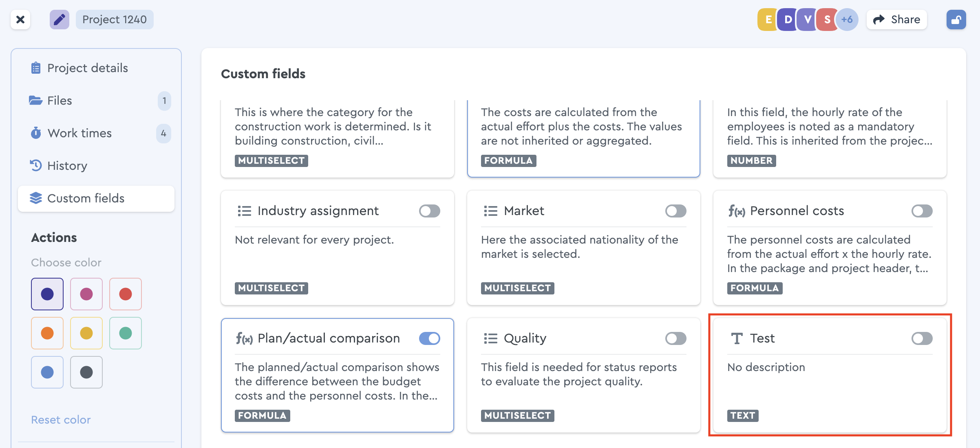Disable the Plan/actual comparison toggle
980x448 pixels.
click(x=430, y=338)
